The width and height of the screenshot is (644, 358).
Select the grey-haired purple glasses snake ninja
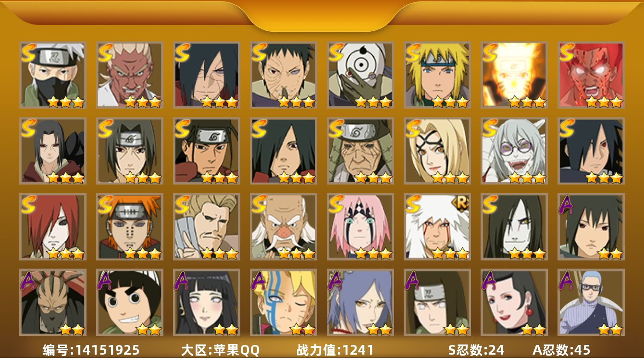514,150
